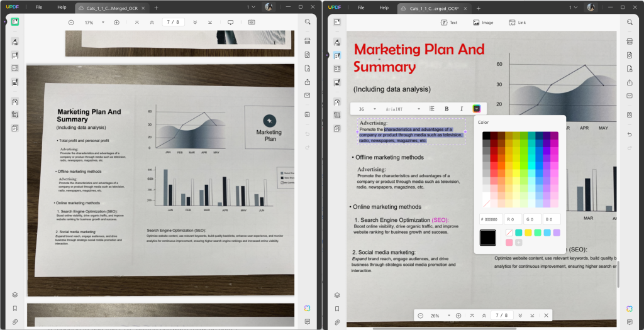Click the Link button in edit toolbar
Screen dimensions: 644x330
518,22
